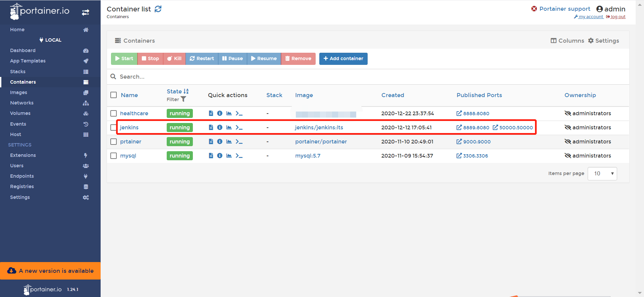Click the Remove button

pos(298,58)
